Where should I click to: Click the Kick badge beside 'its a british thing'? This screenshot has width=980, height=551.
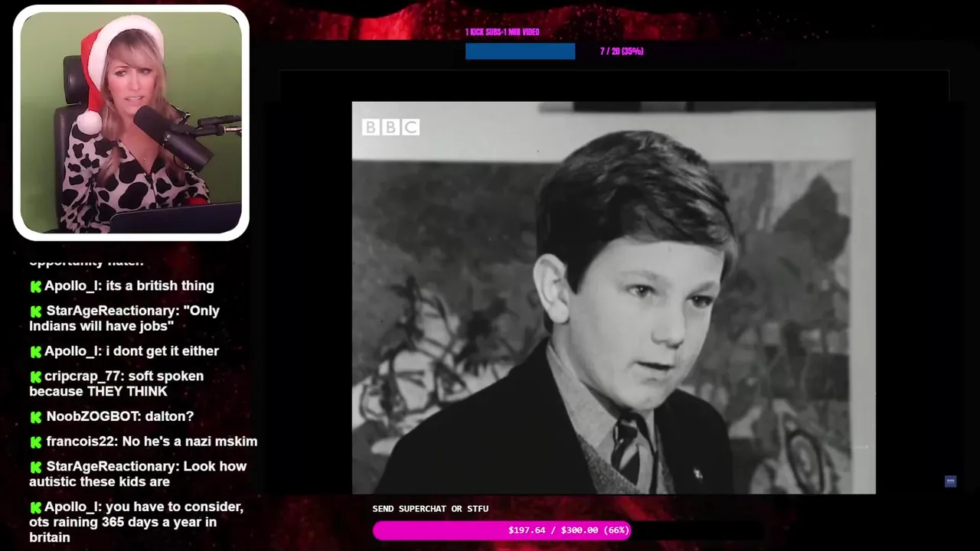(x=35, y=286)
